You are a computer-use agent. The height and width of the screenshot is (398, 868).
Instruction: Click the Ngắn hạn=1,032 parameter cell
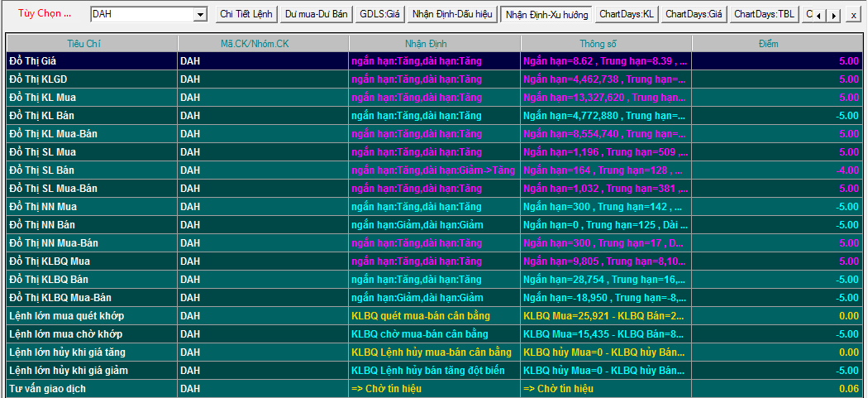coord(606,189)
